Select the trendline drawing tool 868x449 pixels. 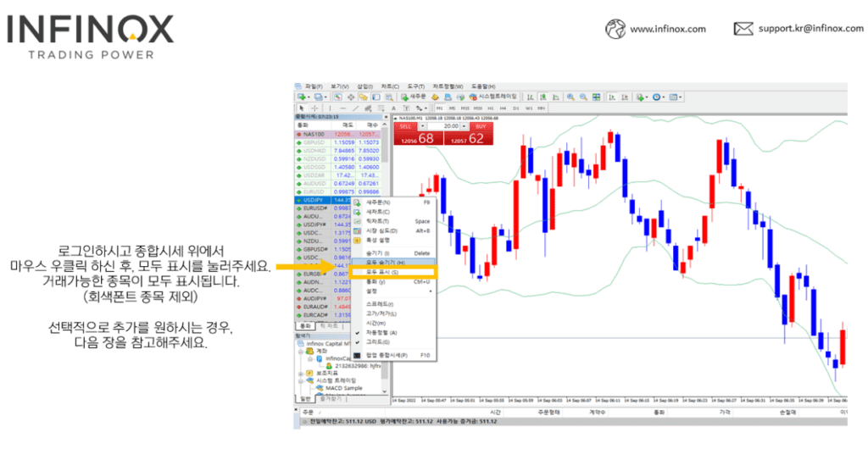(x=355, y=108)
